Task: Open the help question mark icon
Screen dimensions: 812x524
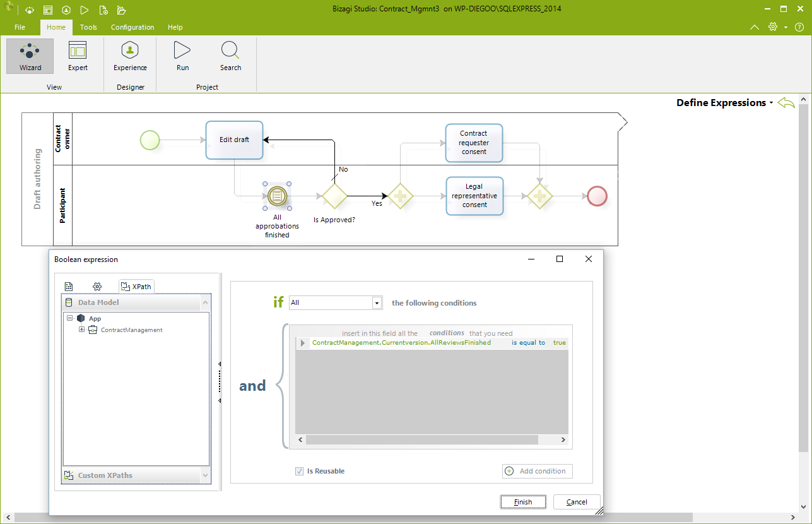Action: (799, 27)
